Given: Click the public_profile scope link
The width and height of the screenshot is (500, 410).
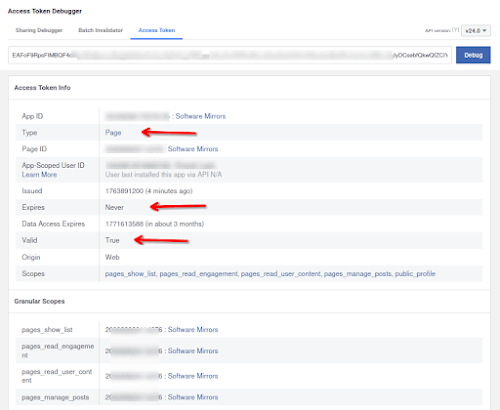Looking at the screenshot, I should coord(415,274).
